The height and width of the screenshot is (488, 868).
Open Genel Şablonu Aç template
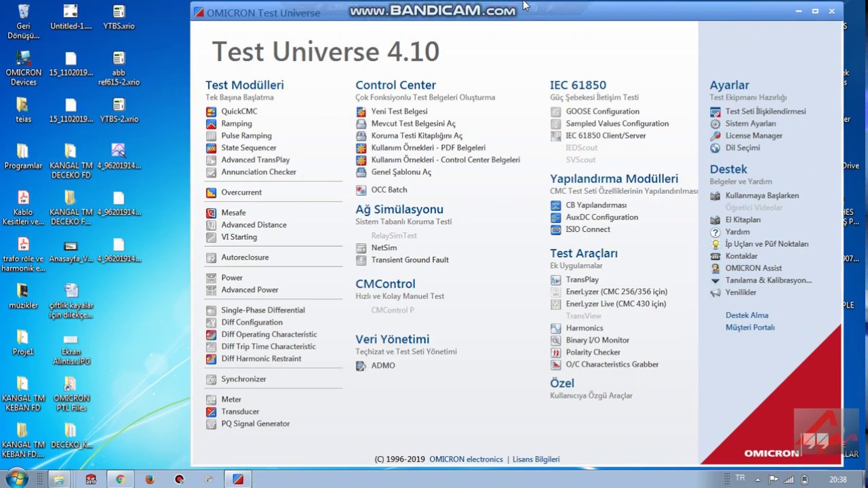pos(401,172)
